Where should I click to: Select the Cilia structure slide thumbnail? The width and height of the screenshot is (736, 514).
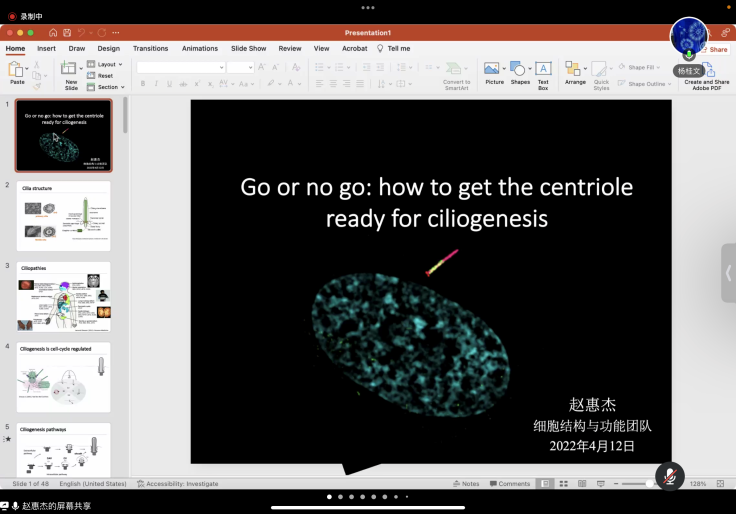64,216
